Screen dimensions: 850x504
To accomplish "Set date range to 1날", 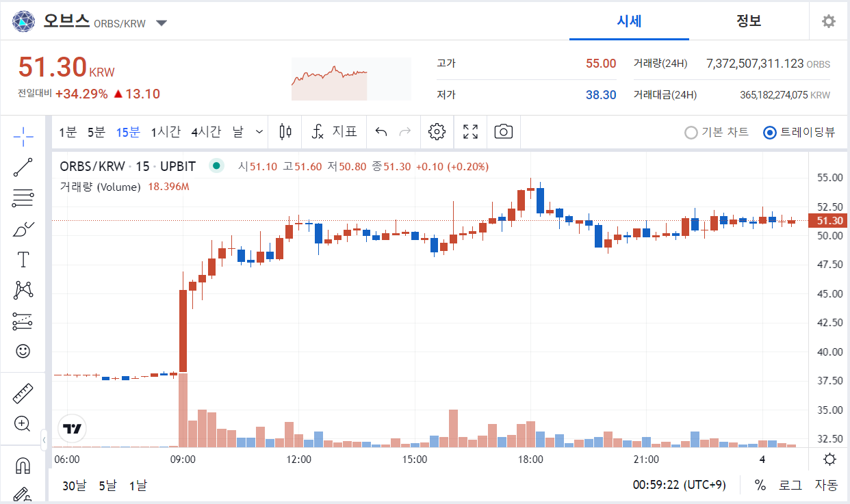I will 138,486.
